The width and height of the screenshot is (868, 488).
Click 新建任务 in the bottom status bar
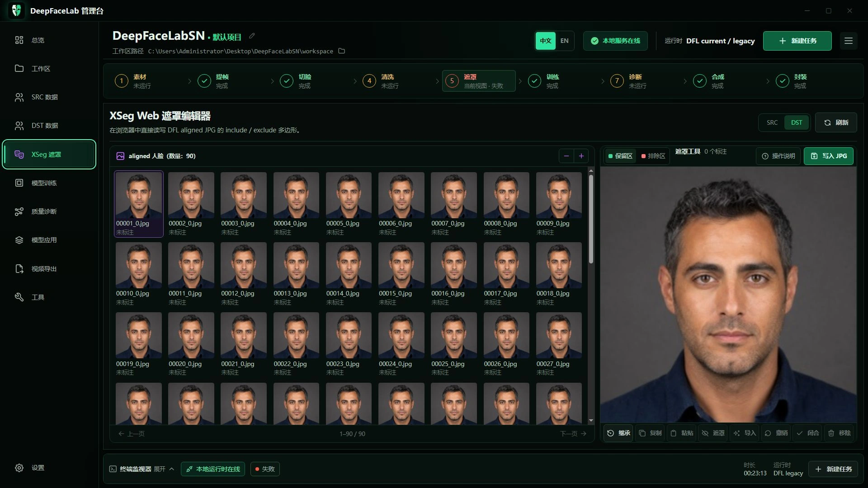click(x=833, y=469)
